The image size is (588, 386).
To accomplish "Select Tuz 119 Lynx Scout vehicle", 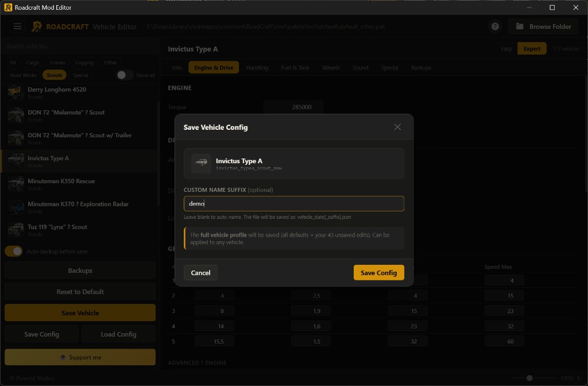I will point(79,230).
